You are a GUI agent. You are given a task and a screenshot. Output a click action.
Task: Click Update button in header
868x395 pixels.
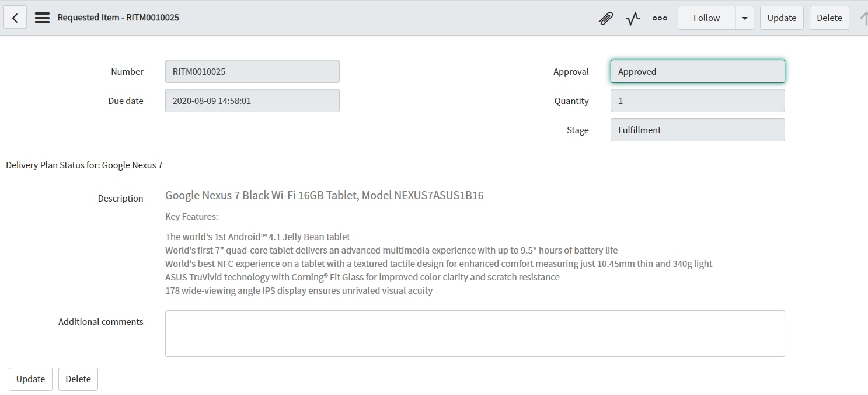pos(782,18)
